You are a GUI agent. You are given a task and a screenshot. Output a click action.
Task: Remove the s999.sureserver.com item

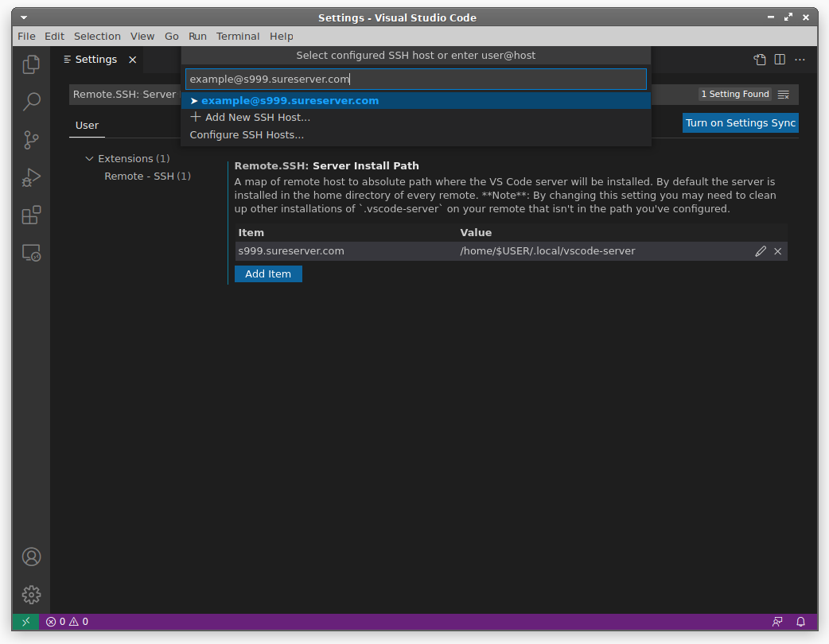tap(778, 251)
